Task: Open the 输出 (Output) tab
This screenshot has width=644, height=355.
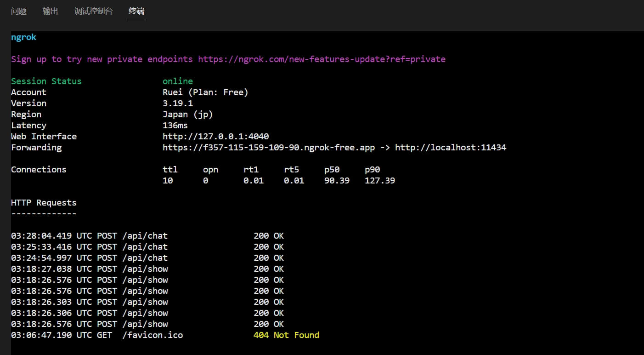Action: click(x=51, y=11)
